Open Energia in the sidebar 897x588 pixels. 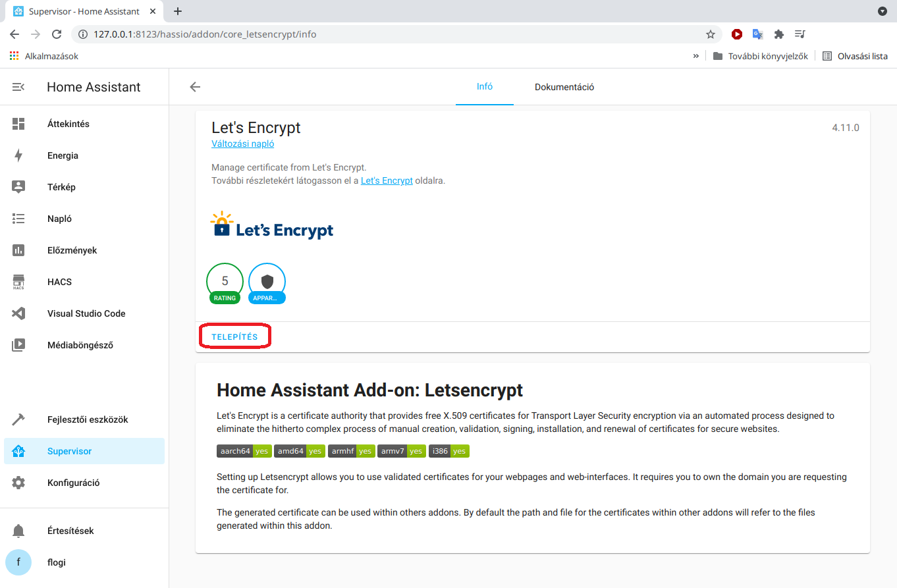click(84, 155)
